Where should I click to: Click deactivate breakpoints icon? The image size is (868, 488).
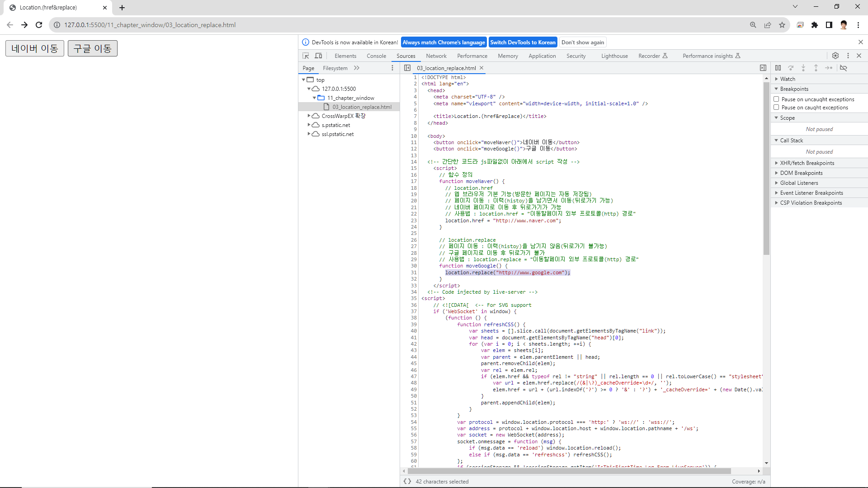[843, 68]
